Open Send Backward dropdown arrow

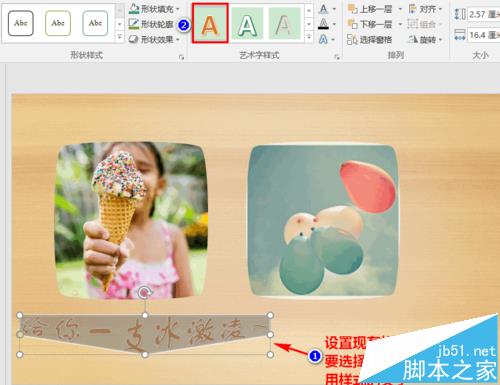click(x=400, y=24)
